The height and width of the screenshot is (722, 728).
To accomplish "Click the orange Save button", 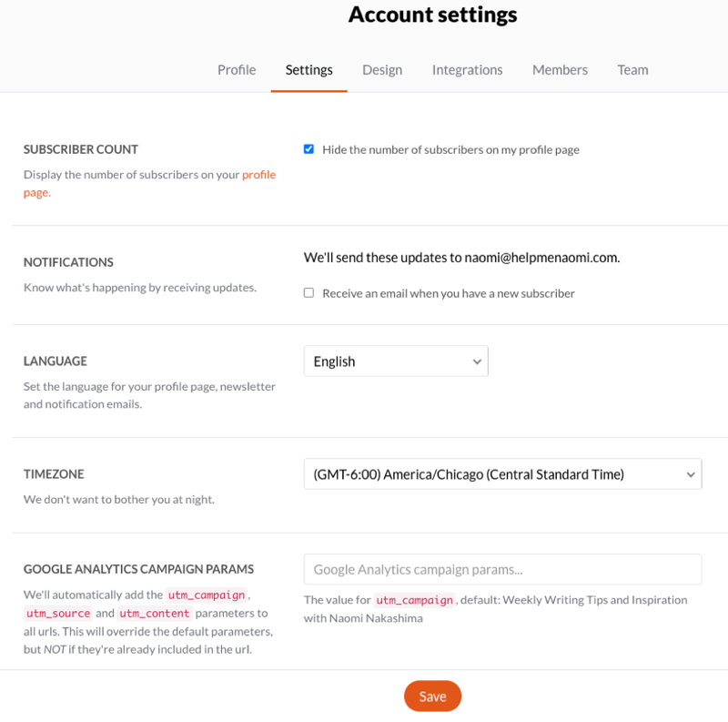I will (x=432, y=696).
